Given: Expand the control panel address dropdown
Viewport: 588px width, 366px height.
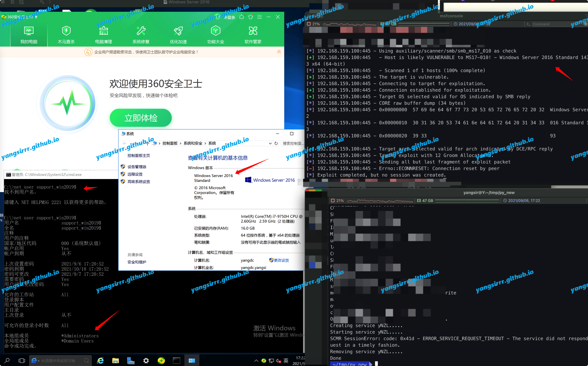Looking at the screenshot, I should click(270, 143).
